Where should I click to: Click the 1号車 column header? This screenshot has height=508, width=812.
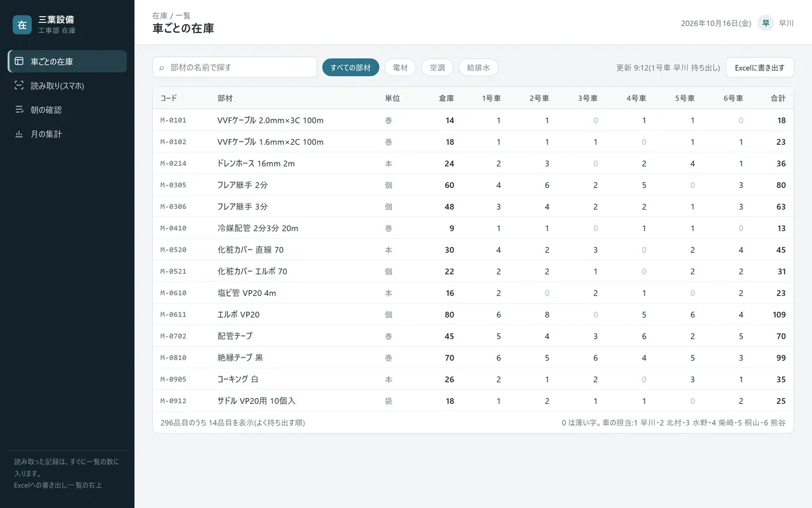492,98
